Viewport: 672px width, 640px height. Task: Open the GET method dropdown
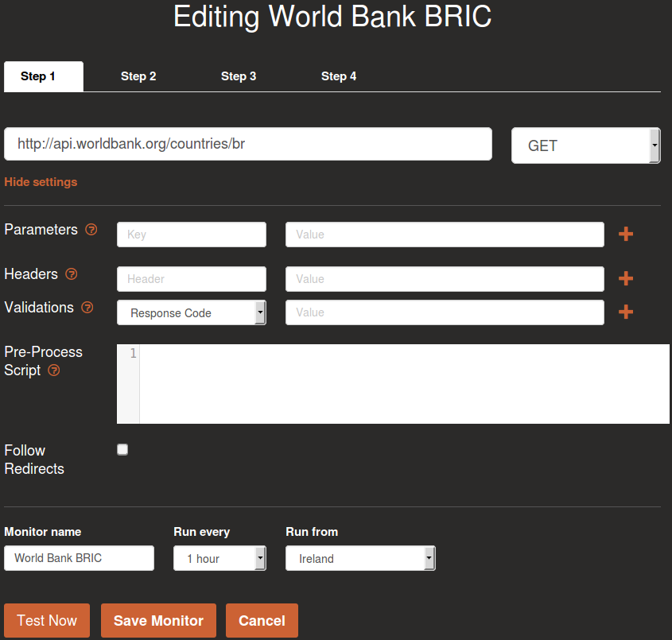[585, 145]
